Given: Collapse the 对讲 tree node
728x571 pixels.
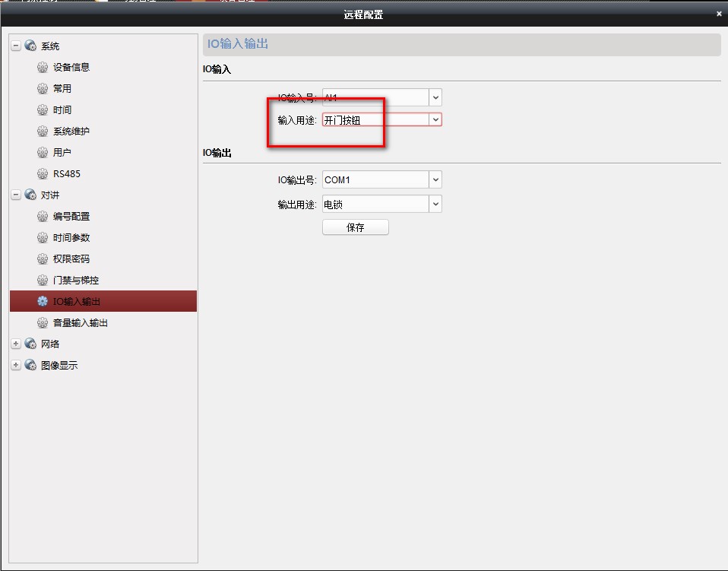Looking at the screenshot, I should pyautogui.click(x=16, y=195).
